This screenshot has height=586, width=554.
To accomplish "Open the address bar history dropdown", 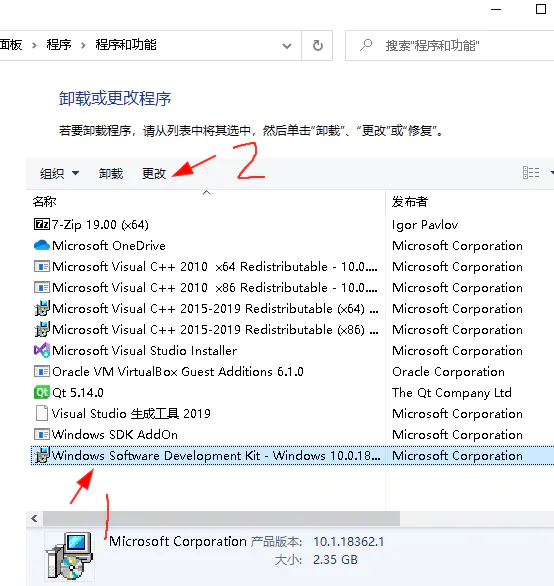I will (287, 46).
